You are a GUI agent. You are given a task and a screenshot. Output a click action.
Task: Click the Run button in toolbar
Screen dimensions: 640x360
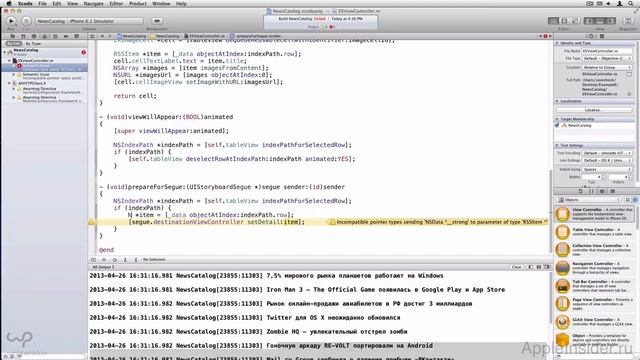(11, 21)
